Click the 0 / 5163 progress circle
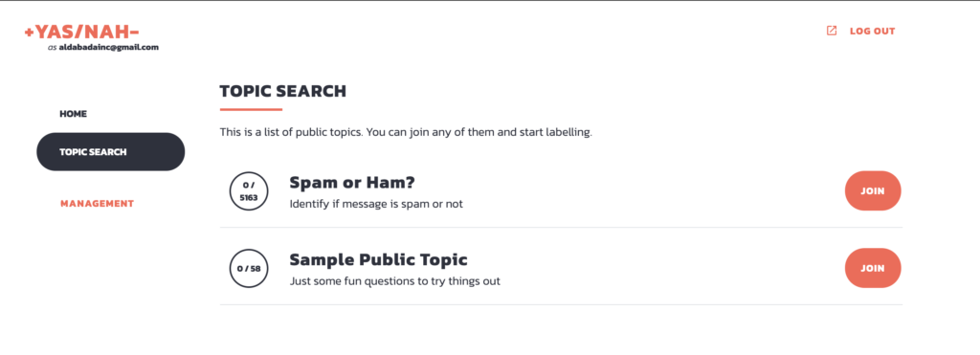The image size is (980, 355). 249,191
